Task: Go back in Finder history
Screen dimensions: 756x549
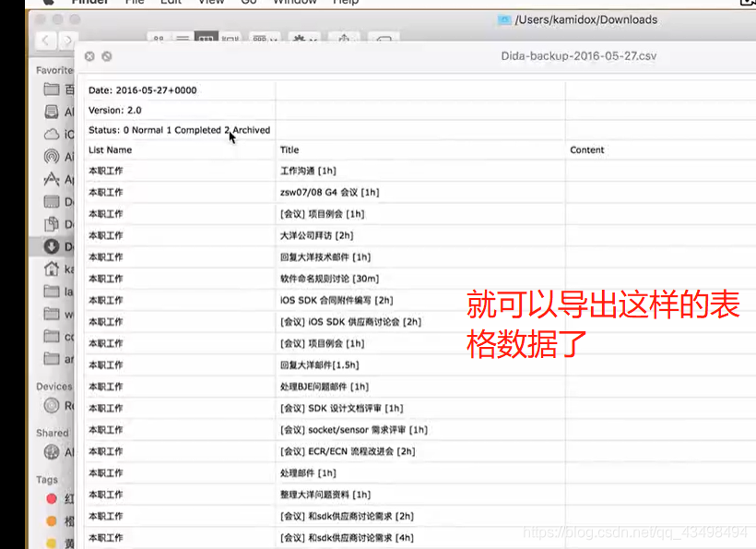Action: (46, 40)
